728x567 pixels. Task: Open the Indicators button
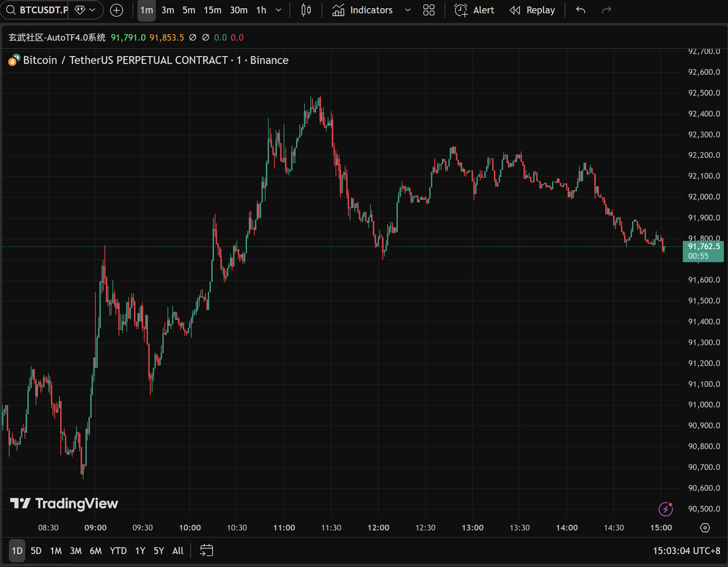pyautogui.click(x=363, y=10)
